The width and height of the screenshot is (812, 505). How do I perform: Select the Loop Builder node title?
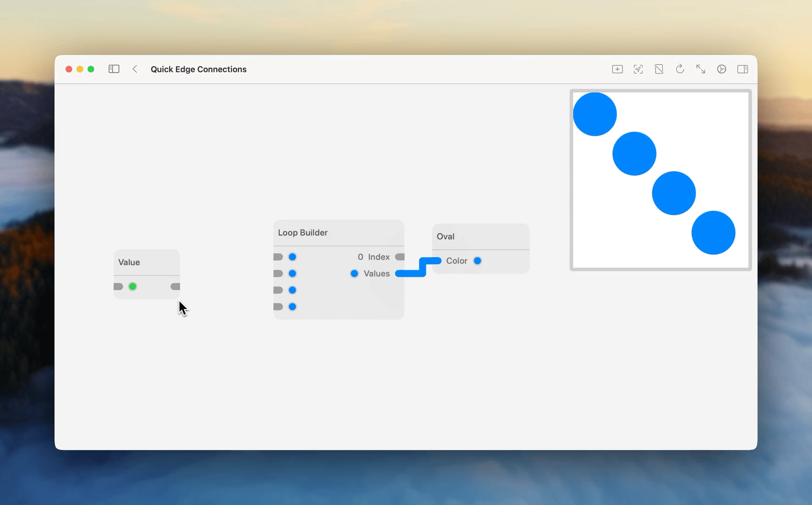coord(302,232)
